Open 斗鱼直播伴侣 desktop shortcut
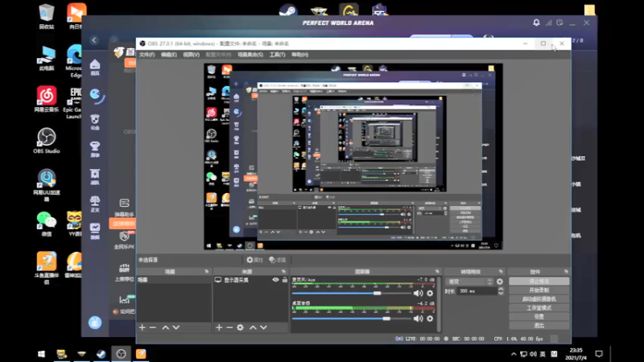Screen dimensions: 644x362 coord(47,268)
